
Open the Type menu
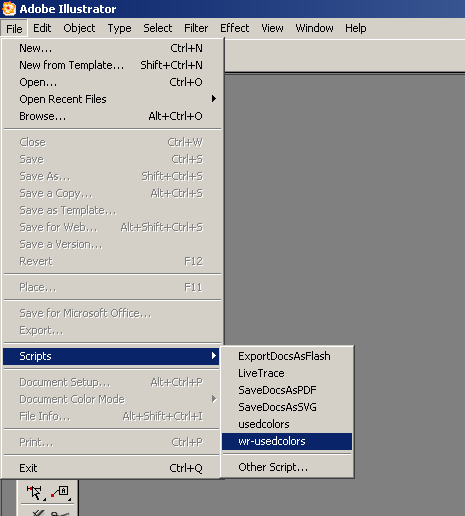[119, 28]
